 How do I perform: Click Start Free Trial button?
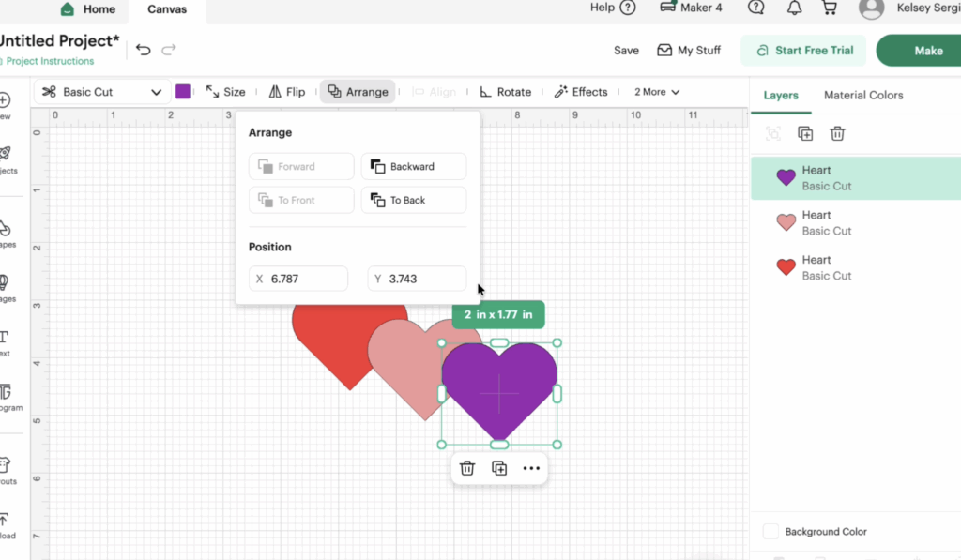[803, 51]
